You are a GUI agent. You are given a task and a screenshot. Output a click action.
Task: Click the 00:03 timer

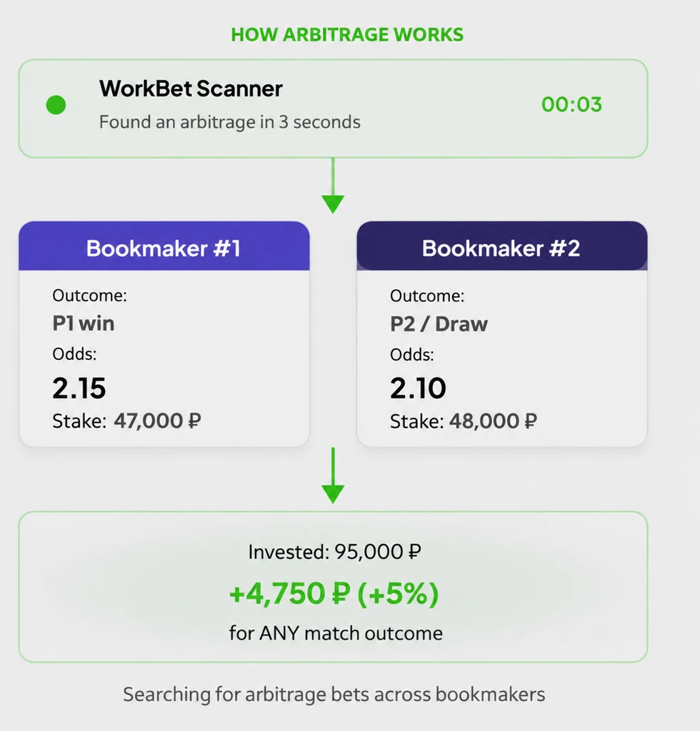click(571, 104)
